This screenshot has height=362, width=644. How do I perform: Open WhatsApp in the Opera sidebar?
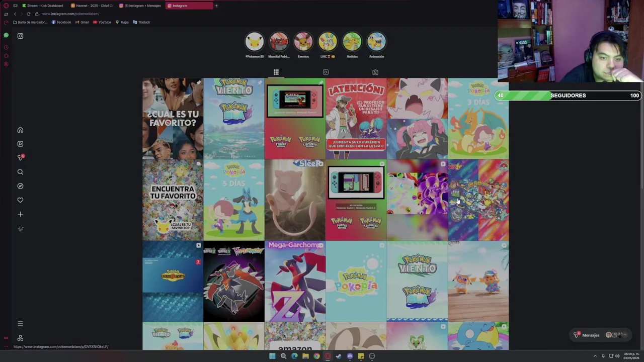click(x=6, y=35)
